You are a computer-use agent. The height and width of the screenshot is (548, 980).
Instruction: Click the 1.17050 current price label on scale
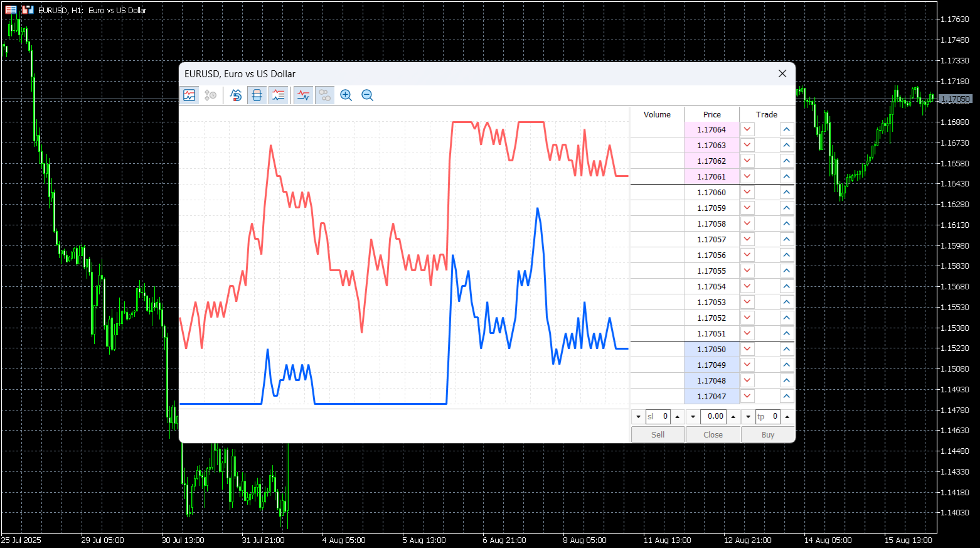point(956,99)
